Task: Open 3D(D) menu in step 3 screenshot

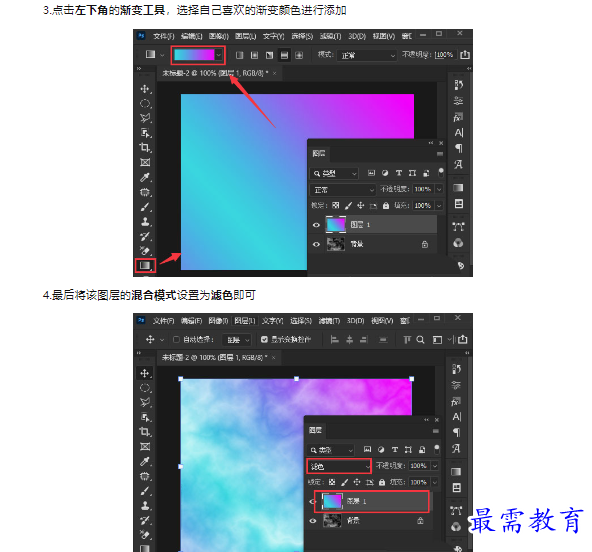Action: 357,36
